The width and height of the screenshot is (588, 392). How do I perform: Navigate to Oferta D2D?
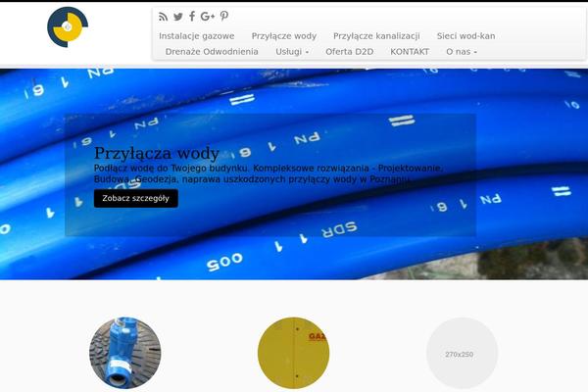point(350,52)
